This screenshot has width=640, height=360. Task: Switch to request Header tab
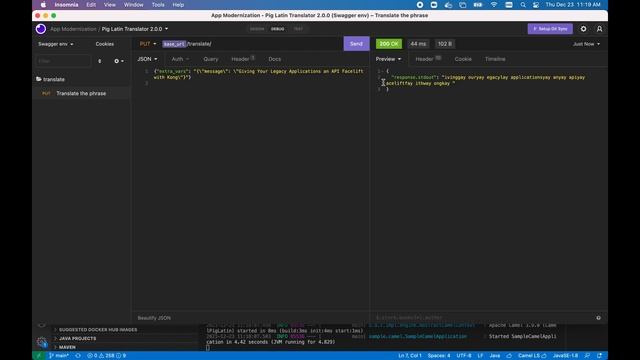click(x=243, y=59)
